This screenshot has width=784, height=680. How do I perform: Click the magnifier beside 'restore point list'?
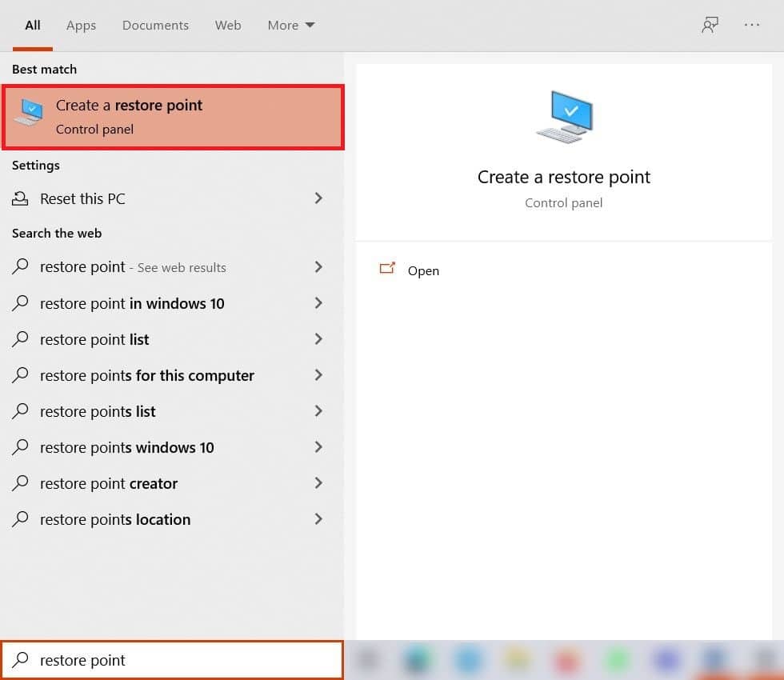(19, 339)
